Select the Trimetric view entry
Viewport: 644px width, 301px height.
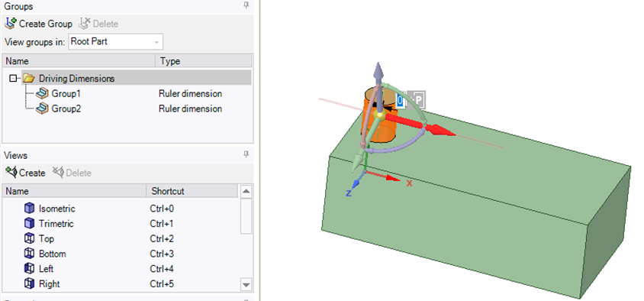pyautogui.click(x=56, y=224)
